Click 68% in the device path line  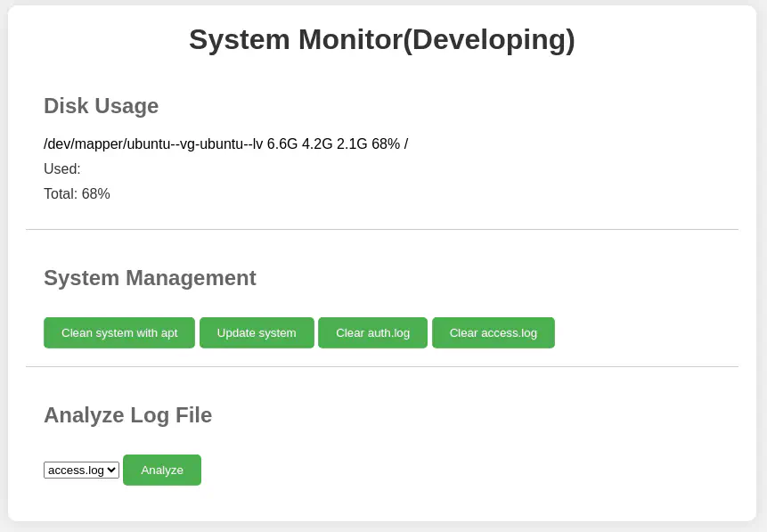click(386, 144)
